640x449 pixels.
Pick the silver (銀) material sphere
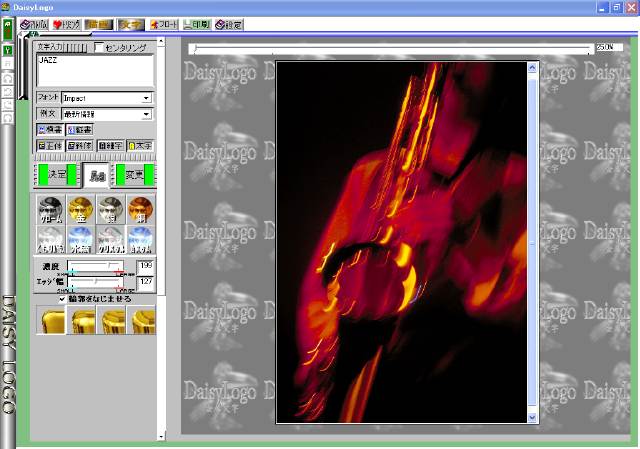coord(111,210)
